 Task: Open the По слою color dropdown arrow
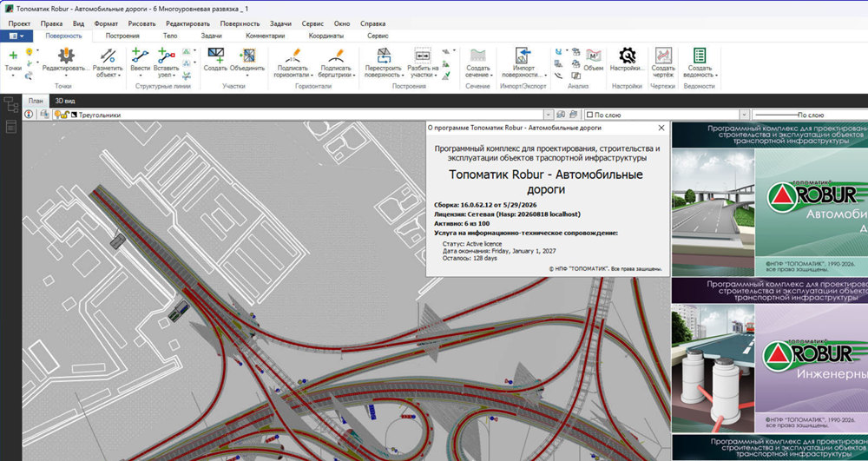point(744,115)
